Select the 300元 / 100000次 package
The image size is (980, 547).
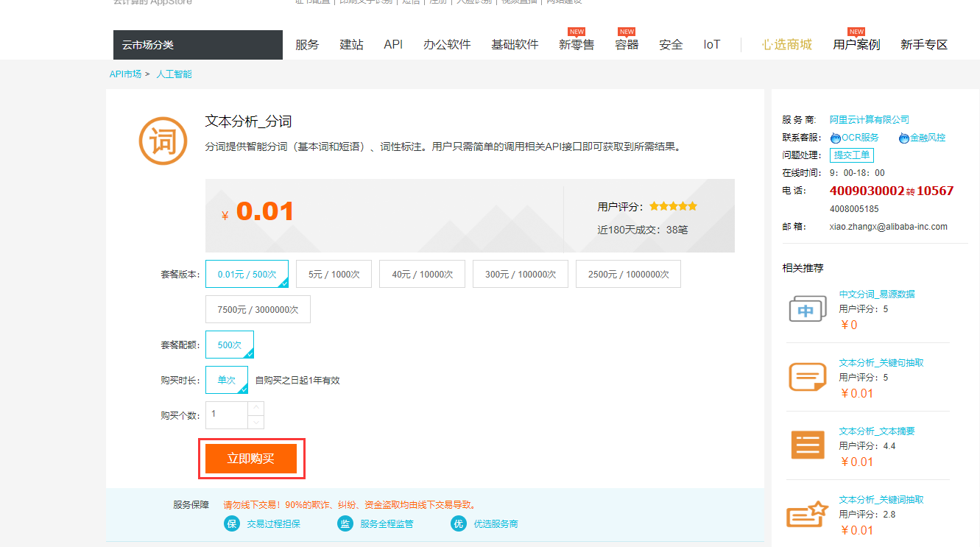click(x=521, y=274)
